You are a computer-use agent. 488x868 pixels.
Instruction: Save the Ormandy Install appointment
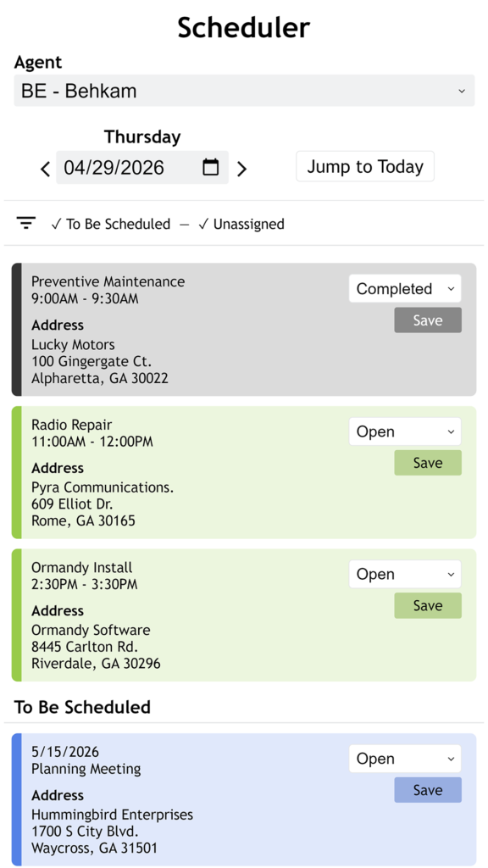(x=428, y=605)
